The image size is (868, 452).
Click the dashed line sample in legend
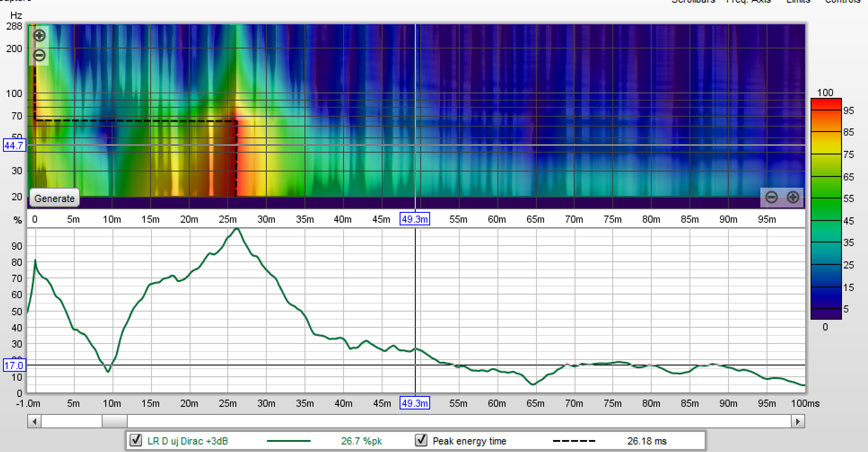574,441
